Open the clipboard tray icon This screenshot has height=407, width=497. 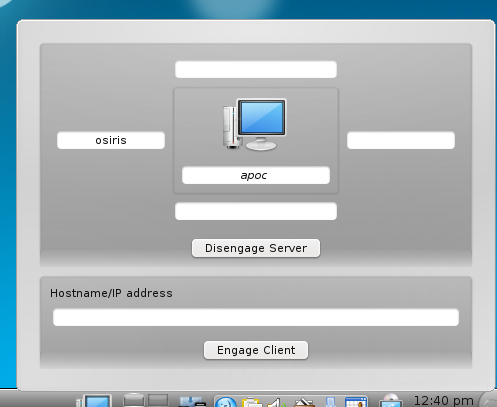252,402
